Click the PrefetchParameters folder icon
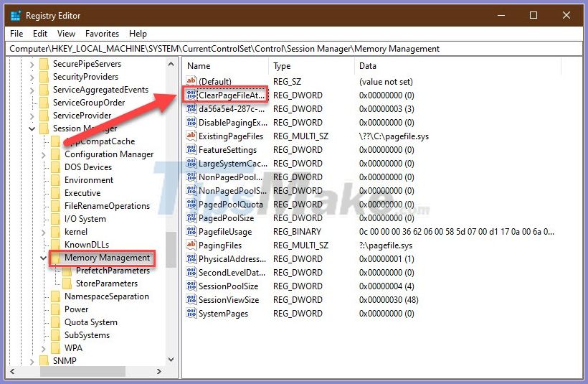This screenshot has height=384, width=588. [x=67, y=271]
